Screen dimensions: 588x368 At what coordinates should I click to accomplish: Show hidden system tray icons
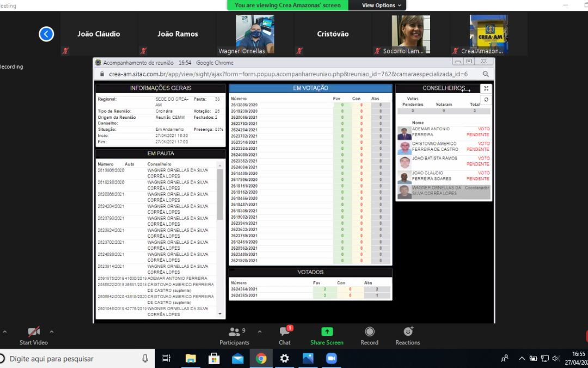coord(522,358)
